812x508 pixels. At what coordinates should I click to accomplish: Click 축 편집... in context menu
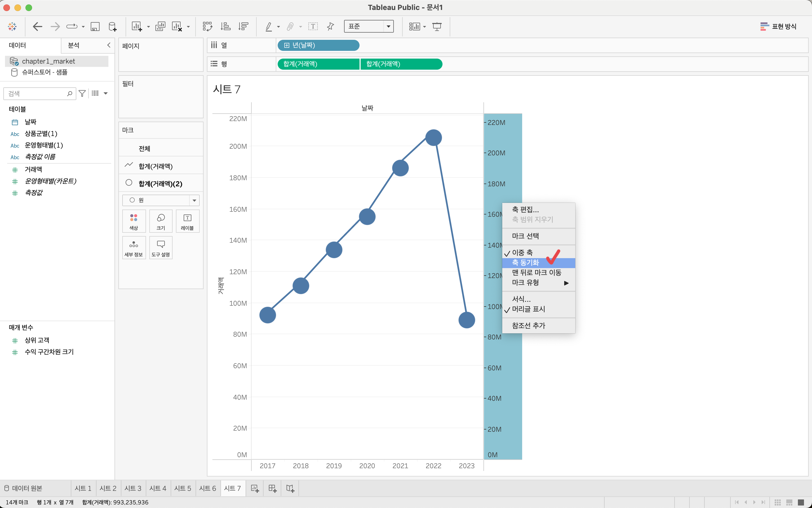tap(525, 210)
